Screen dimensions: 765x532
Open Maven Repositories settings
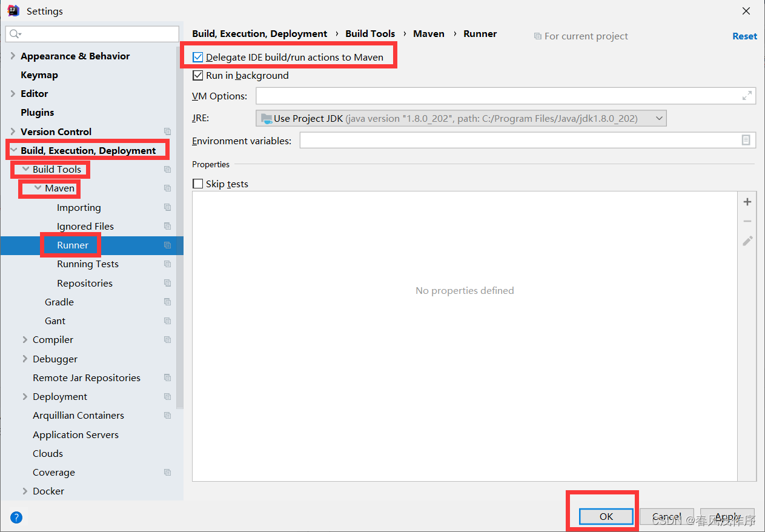click(x=85, y=283)
